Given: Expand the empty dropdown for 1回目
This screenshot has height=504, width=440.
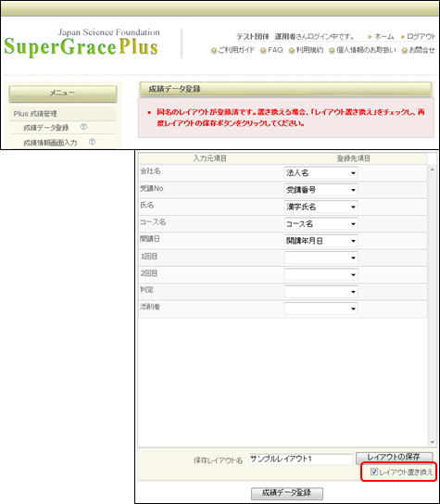Looking at the screenshot, I should tap(321, 258).
